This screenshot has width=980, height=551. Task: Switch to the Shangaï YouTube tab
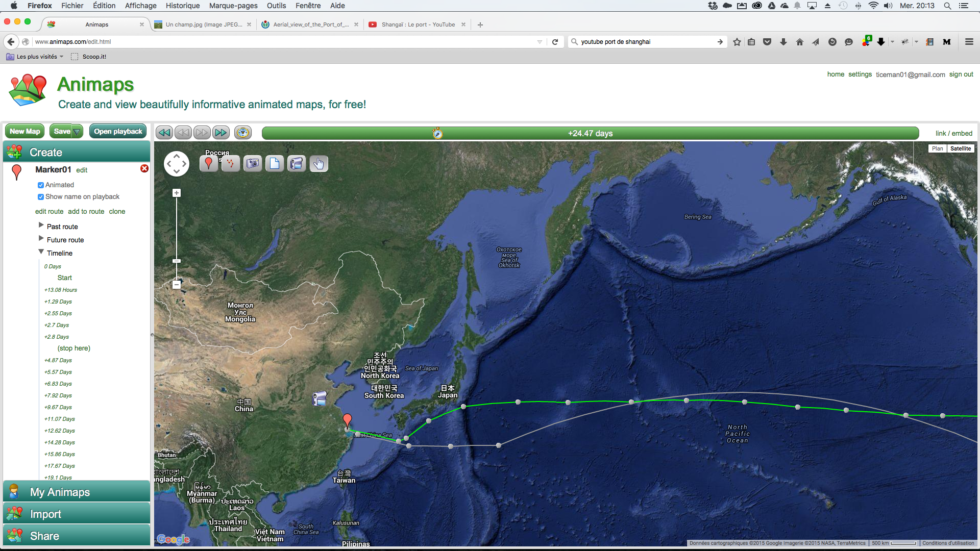coord(417,24)
